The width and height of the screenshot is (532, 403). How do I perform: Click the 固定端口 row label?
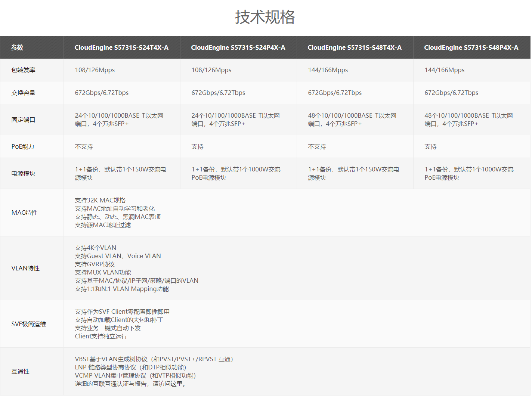click(24, 120)
